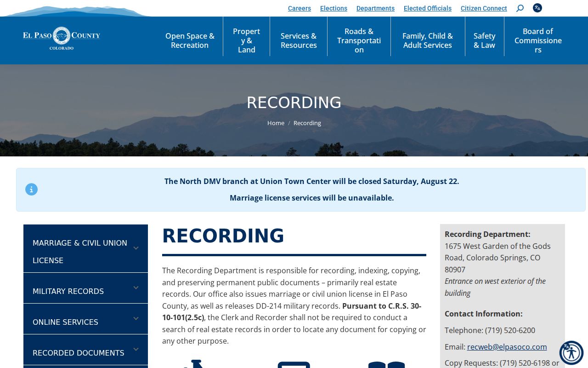588x368 pixels.
Task: Click the Home breadcrumb link
Action: [276, 123]
